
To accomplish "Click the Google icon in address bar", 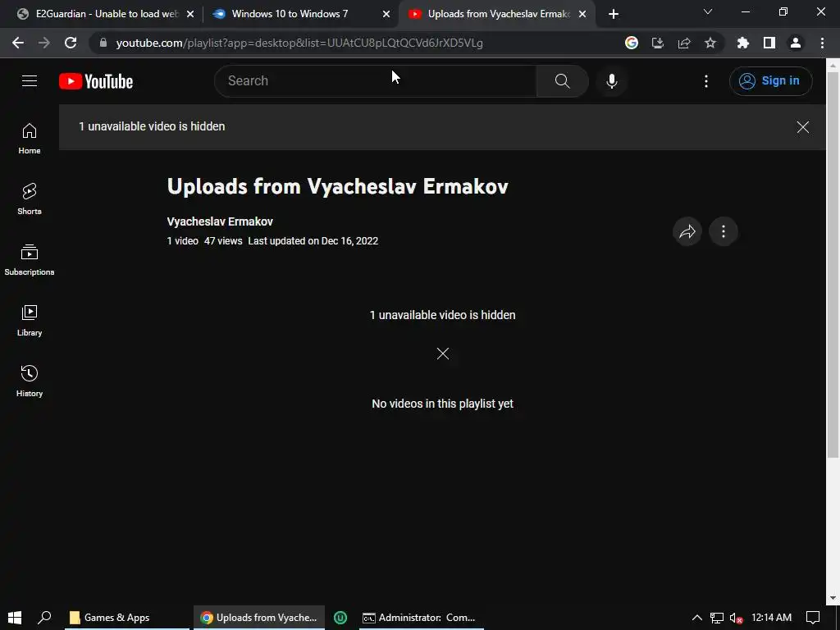I will (x=632, y=43).
